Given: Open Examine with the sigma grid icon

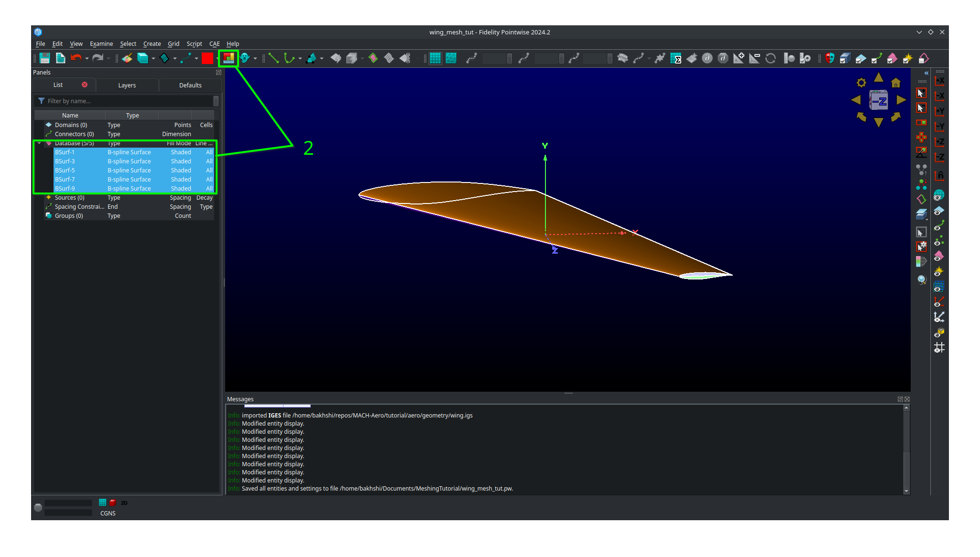Looking at the screenshot, I should (677, 58).
